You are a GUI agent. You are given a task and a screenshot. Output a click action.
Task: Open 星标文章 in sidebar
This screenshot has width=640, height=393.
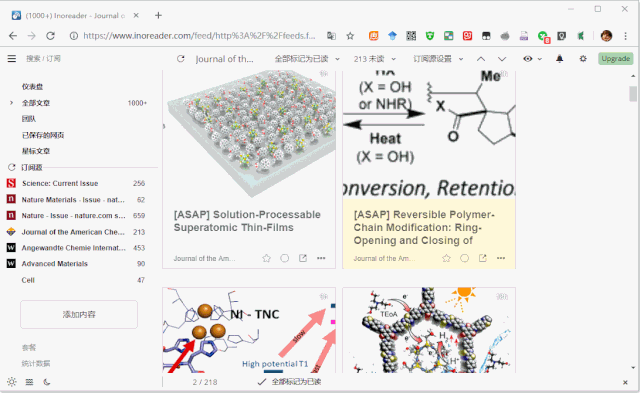[x=36, y=151]
